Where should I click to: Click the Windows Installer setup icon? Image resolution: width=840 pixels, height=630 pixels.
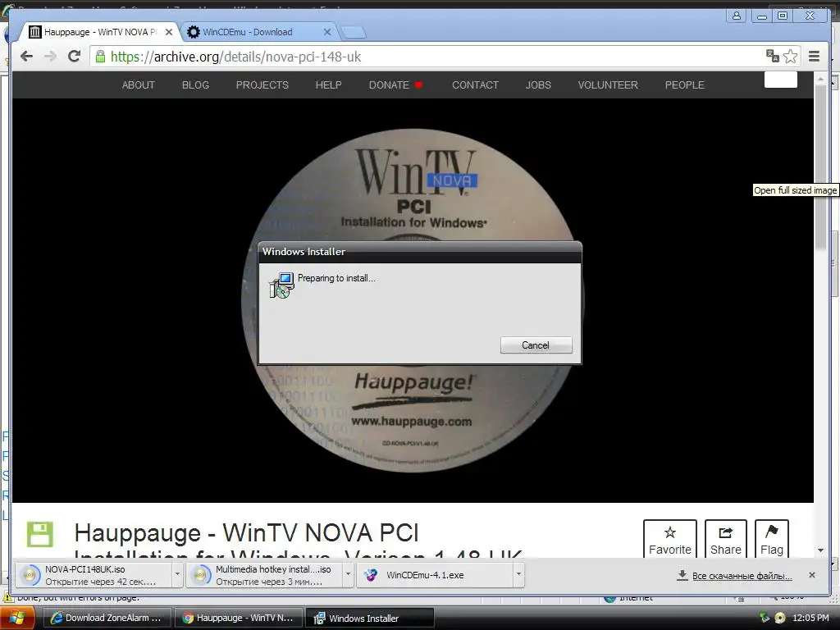281,285
